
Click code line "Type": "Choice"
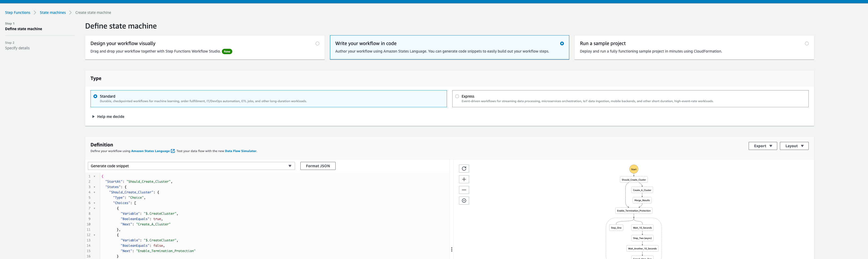[x=129, y=198]
